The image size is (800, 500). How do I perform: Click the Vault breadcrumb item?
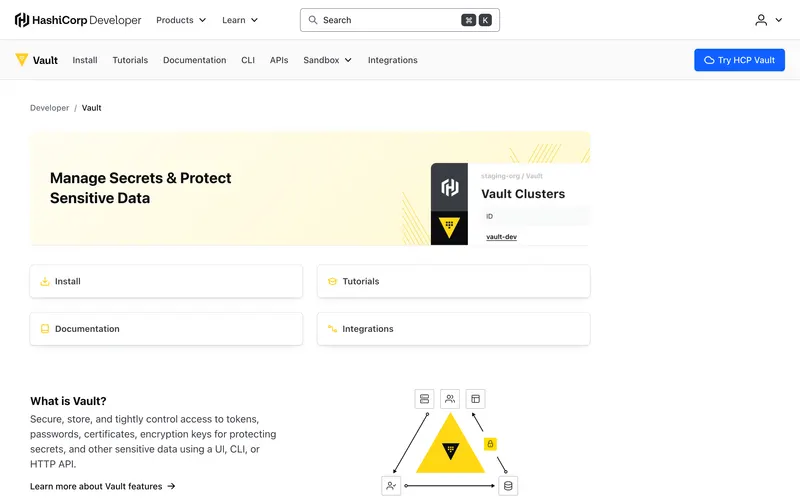pos(91,108)
